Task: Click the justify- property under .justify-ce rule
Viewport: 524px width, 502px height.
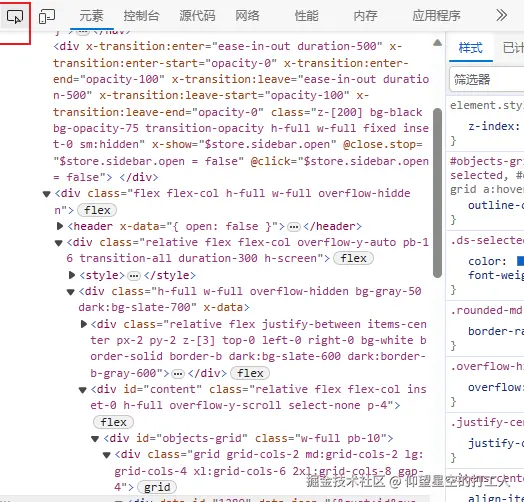Action: (x=496, y=444)
